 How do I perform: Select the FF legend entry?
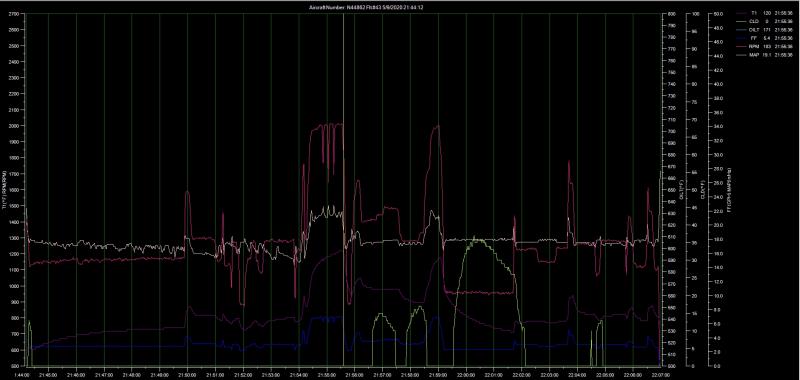coord(764,38)
